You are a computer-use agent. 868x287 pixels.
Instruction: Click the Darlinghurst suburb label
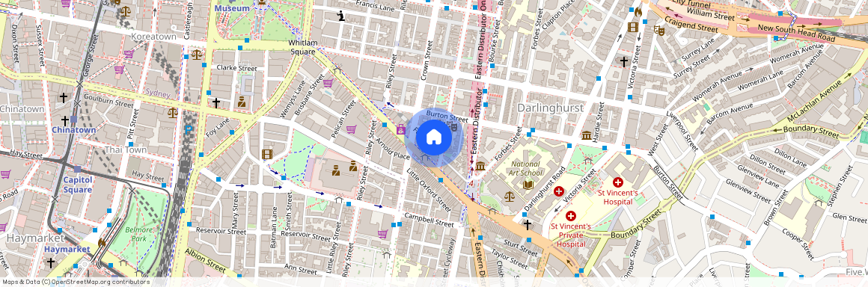pos(551,108)
